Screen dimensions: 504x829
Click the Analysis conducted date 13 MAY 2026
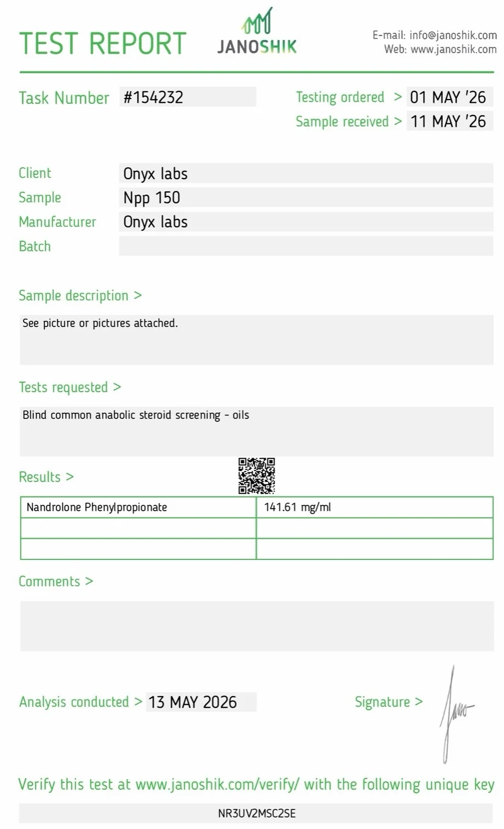(x=201, y=702)
